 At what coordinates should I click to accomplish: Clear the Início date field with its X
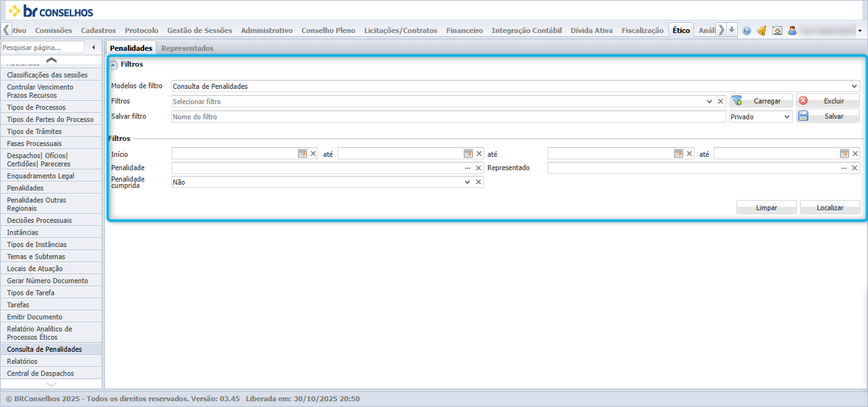pyautogui.click(x=313, y=154)
